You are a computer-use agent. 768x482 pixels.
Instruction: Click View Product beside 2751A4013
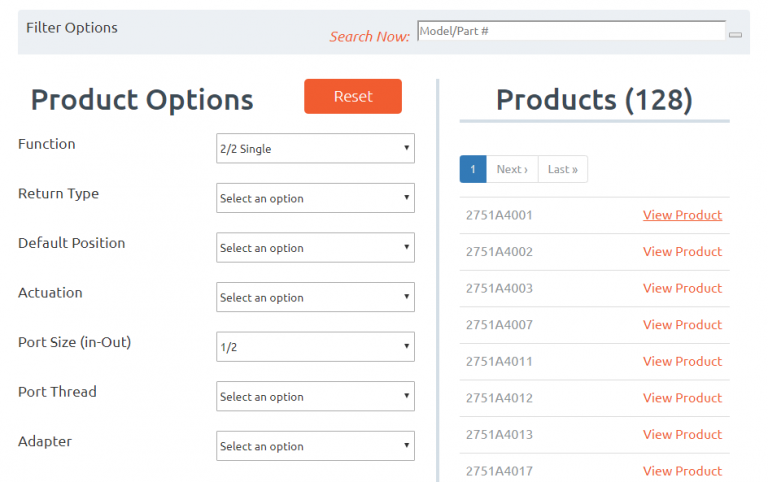pos(682,434)
